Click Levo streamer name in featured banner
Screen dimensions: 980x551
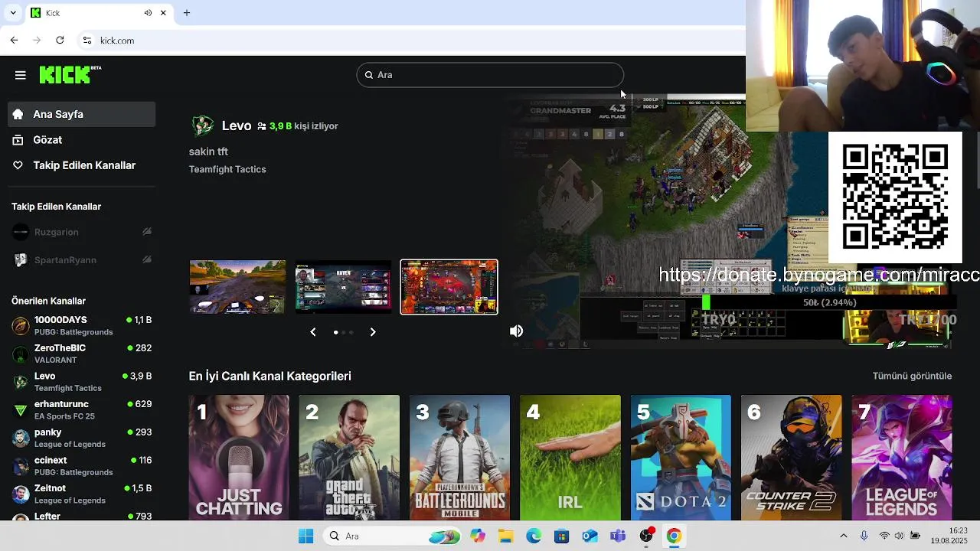click(x=237, y=126)
